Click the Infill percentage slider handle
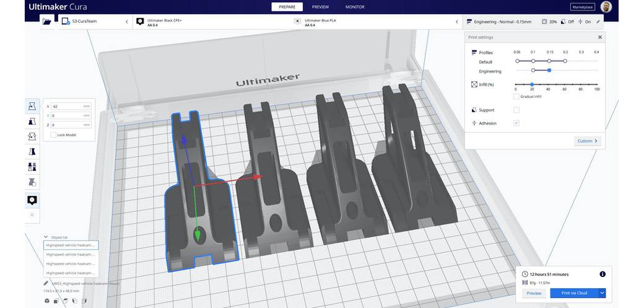Screen dimensions: 644x308 coord(532,84)
